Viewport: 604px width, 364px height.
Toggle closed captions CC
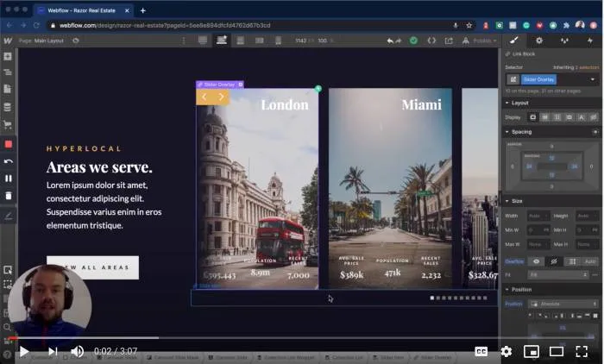[481, 351]
